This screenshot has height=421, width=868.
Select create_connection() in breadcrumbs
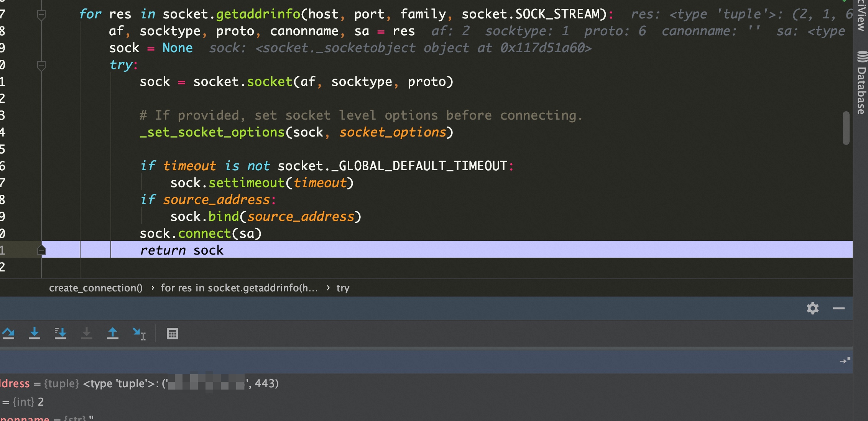pyautogui.click(x=96, y=288)
